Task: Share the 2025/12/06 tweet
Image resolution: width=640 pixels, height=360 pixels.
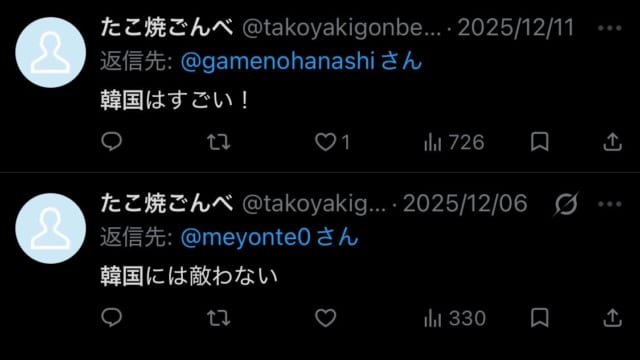Action: point(612,318)
